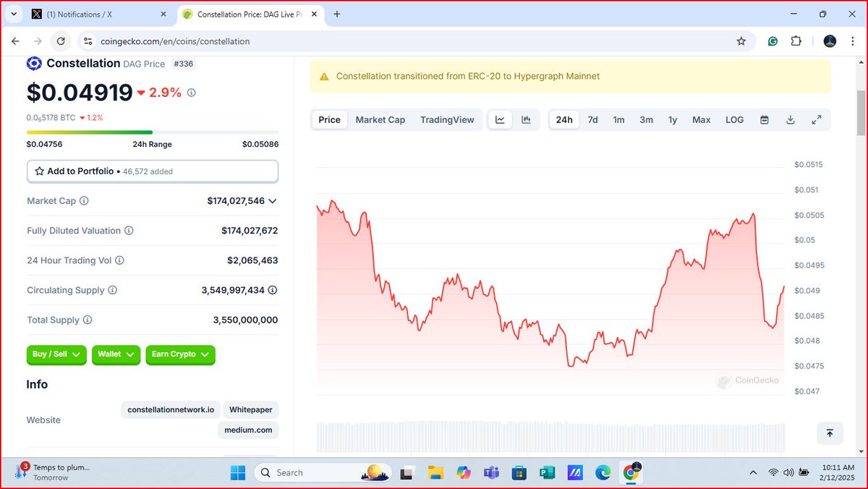Click the #336 rank badge
Image resolution: width=868 pixels, height=489 pixels.
click(x=184, y=64)
